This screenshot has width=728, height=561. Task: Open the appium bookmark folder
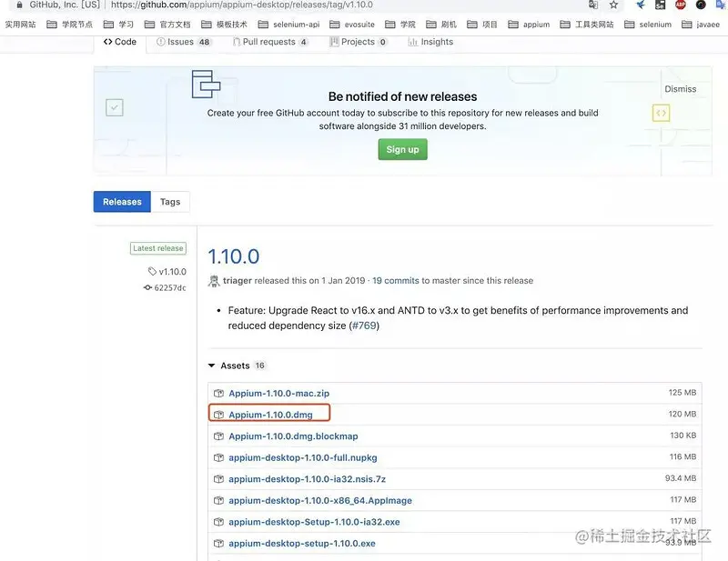pos(529,25)
